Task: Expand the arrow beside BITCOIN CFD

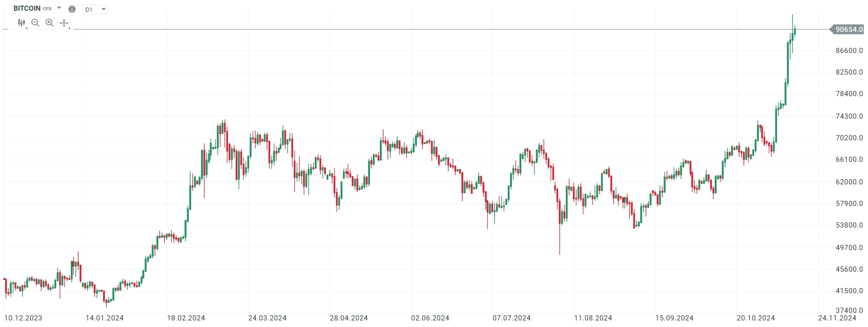Action: click(59, 8)
